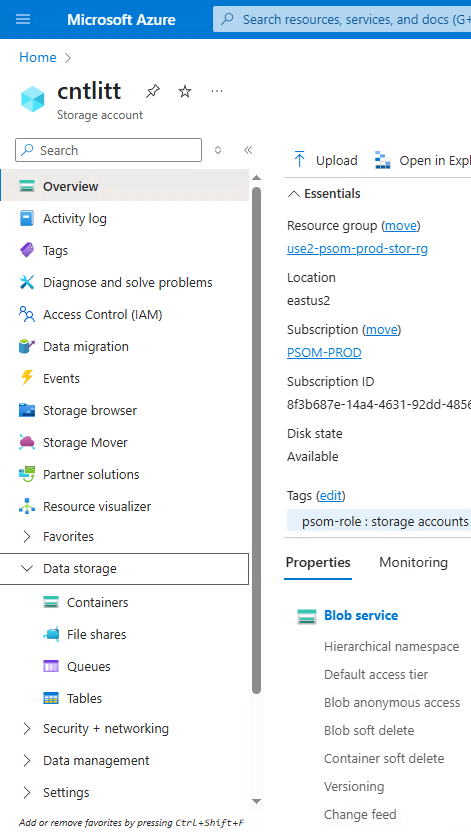Screen dimensions: 471x832
Task: Click the Tables icon
Action: [x=51, y=698]
